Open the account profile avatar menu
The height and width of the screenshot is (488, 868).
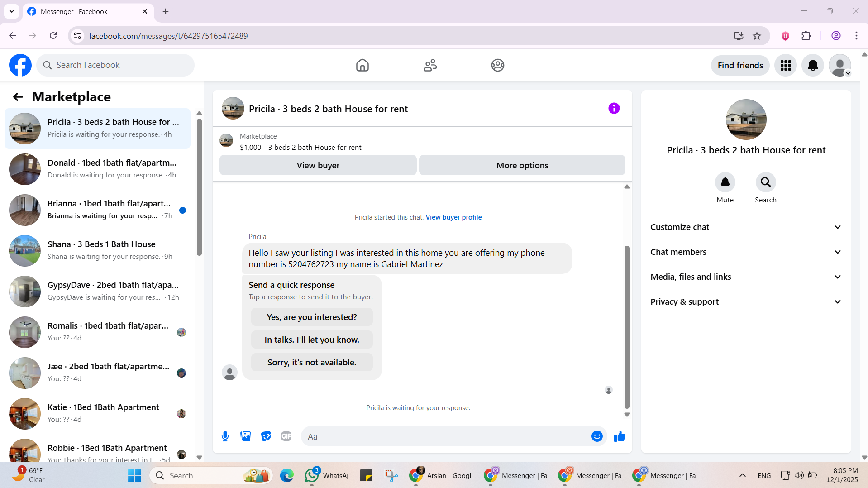click(x=840, y=66)
